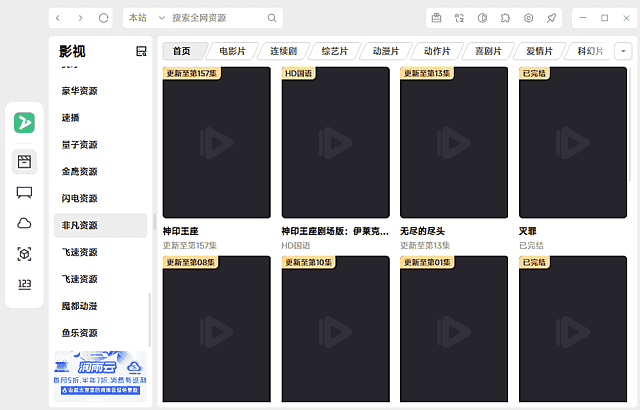Select the 金鹰资源 source
Image resolution: width=640 pixels, height=410 pixels.
(x=100, y=172)
